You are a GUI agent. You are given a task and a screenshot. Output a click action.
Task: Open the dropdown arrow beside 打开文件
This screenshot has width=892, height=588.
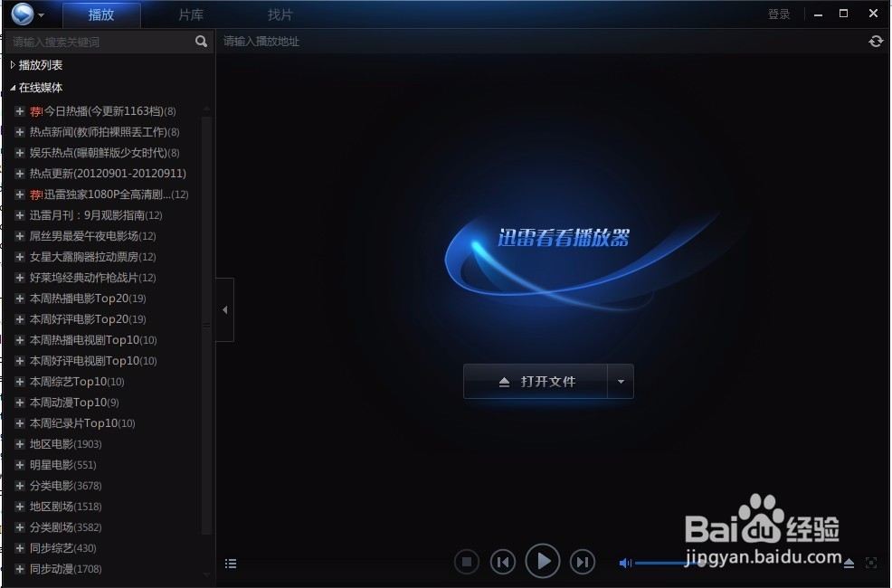[621, 381]
